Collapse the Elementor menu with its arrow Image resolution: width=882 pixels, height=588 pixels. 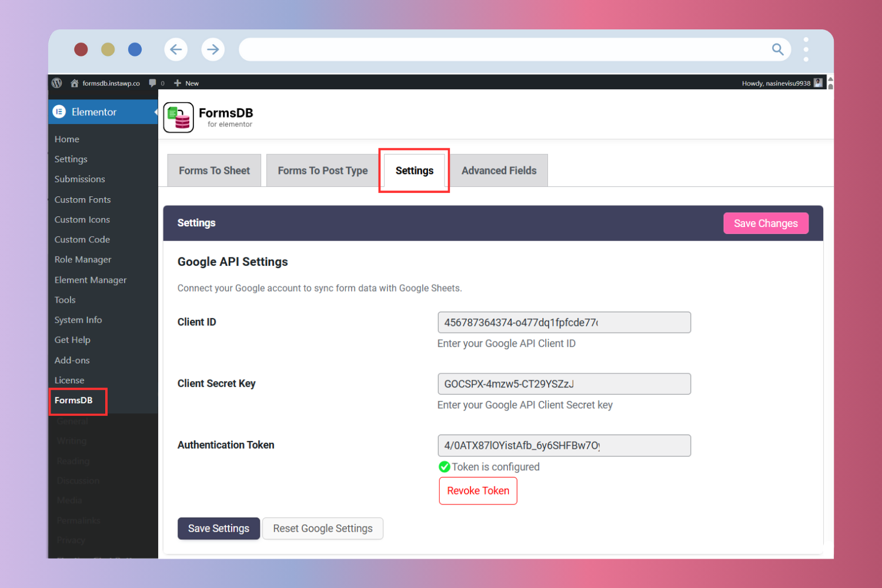[154, 111]
